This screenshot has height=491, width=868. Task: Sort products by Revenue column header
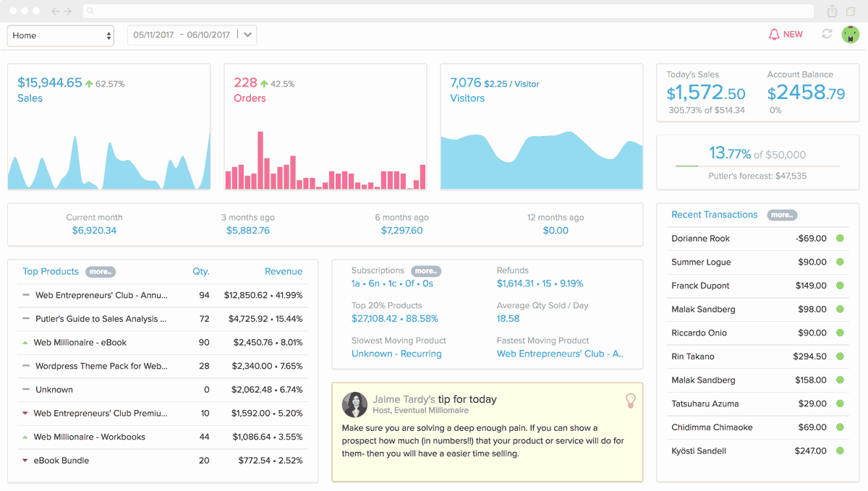coord(283,271)
